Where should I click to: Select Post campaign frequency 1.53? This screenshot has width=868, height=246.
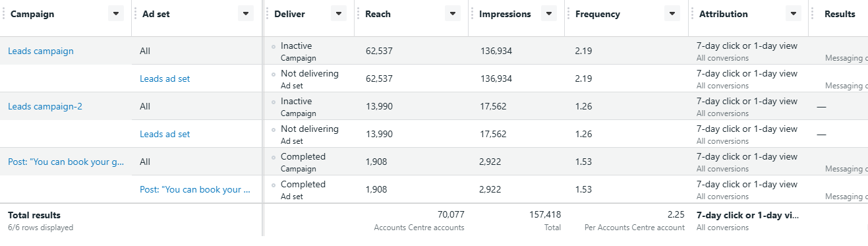(x=583, y=162)
